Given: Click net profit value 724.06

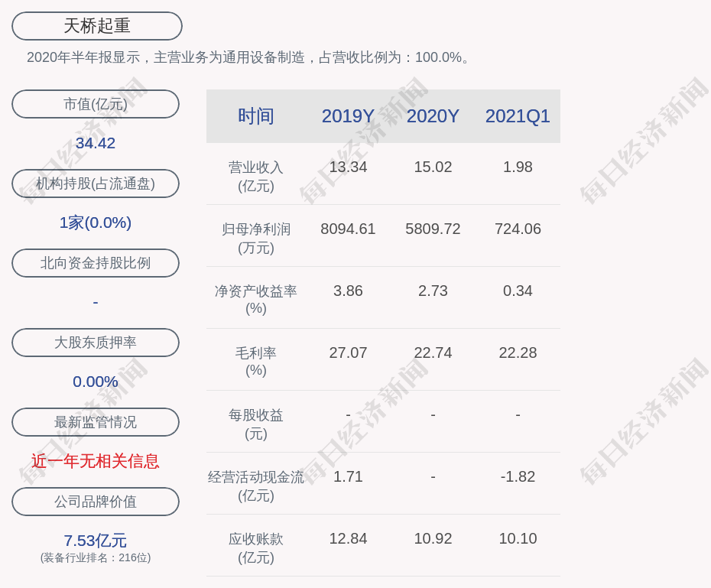Looking at the screenshot, I should (x=518, y=229).
